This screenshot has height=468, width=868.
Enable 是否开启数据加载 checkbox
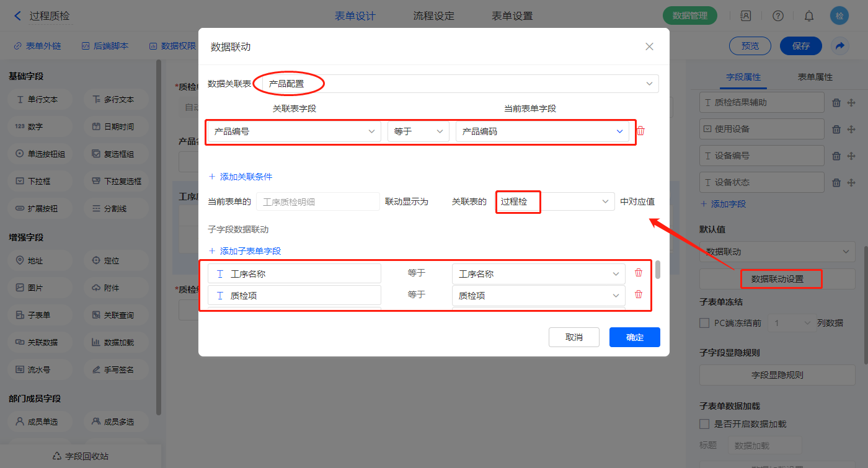click(x=704, y=424)
